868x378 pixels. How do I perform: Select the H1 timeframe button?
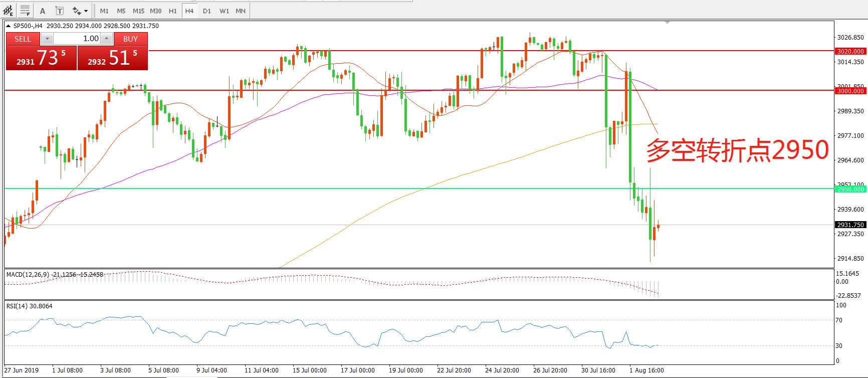point(172,11)
